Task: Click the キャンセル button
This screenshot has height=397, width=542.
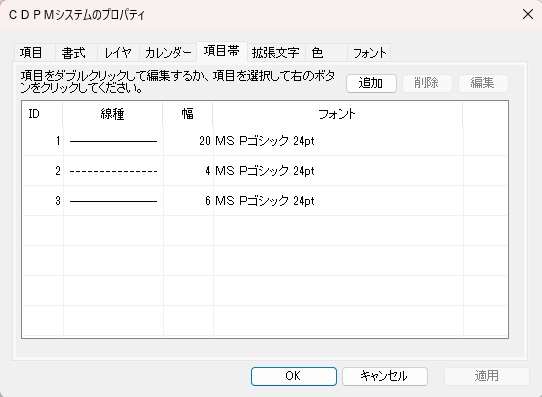Action: pos(384,376)
